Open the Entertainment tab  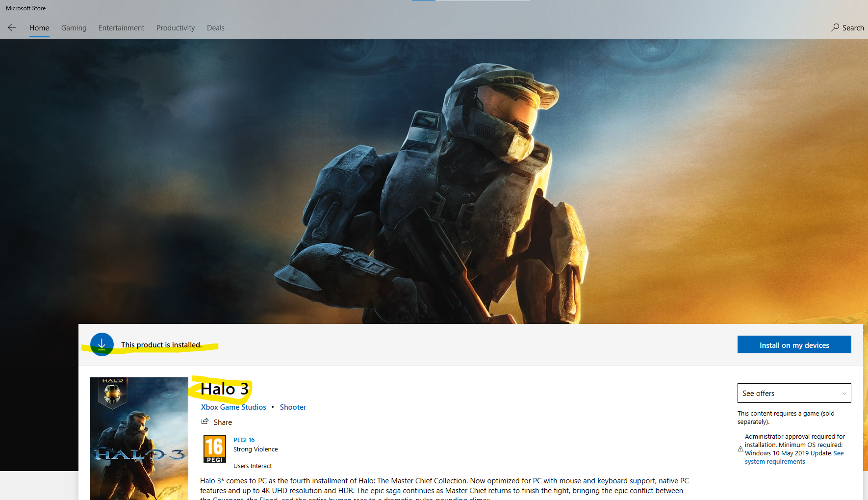(x=122, y=28)
